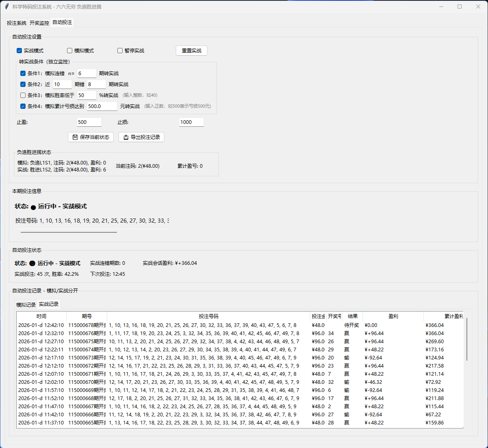Click the 止盈 input field
Viewport: 488px width, 448px height.
pos(89,122)
